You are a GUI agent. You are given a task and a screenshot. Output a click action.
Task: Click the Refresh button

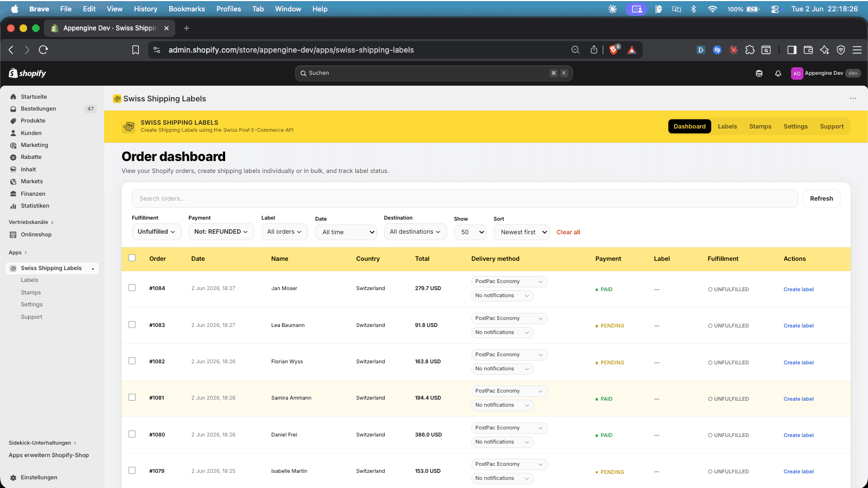point(821,198)
